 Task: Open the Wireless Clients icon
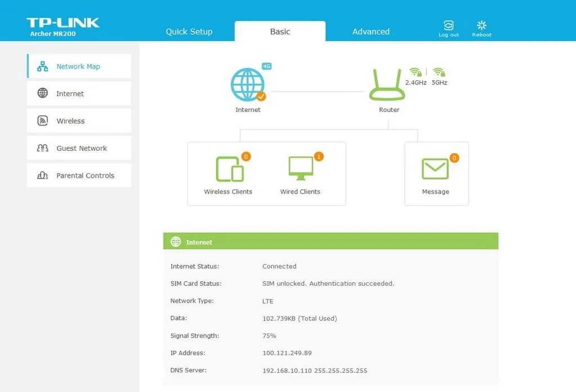(x=229, y=169)
